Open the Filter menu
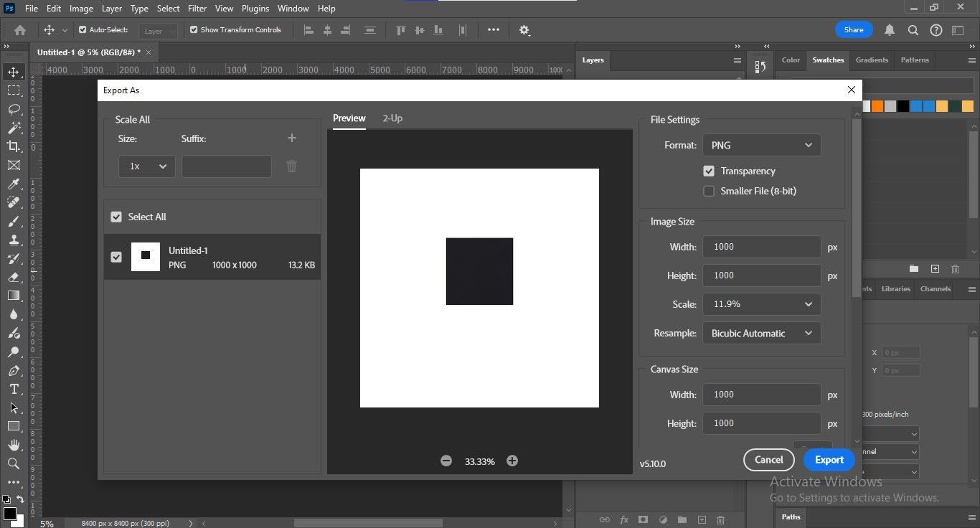 (197, 9)
